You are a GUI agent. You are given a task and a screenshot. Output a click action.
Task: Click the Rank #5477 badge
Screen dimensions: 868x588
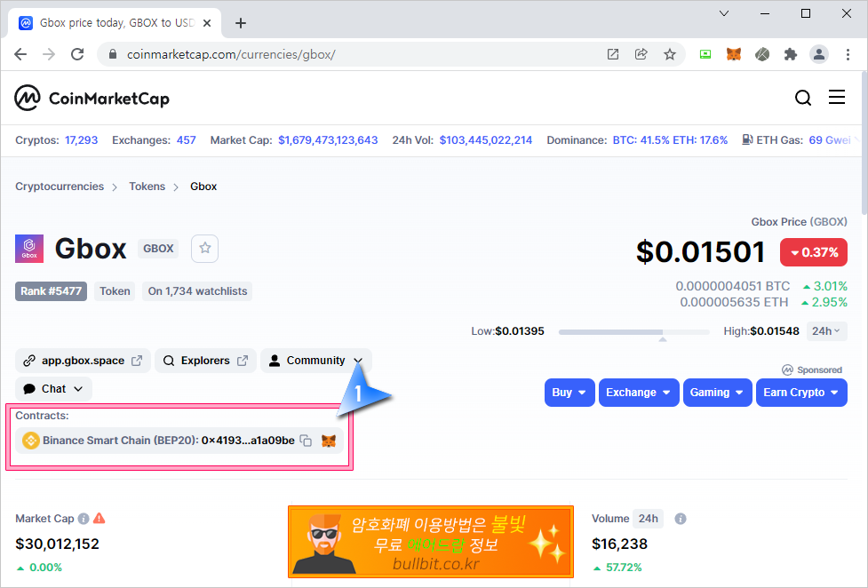[51, 291]
